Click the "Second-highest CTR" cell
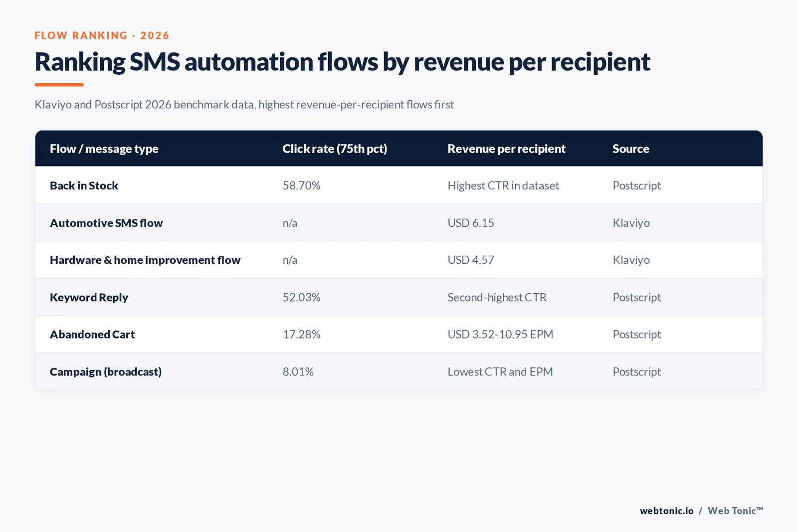Image resolution: width=798 pixels, height=532 pixels. click(x=497, y=297)
